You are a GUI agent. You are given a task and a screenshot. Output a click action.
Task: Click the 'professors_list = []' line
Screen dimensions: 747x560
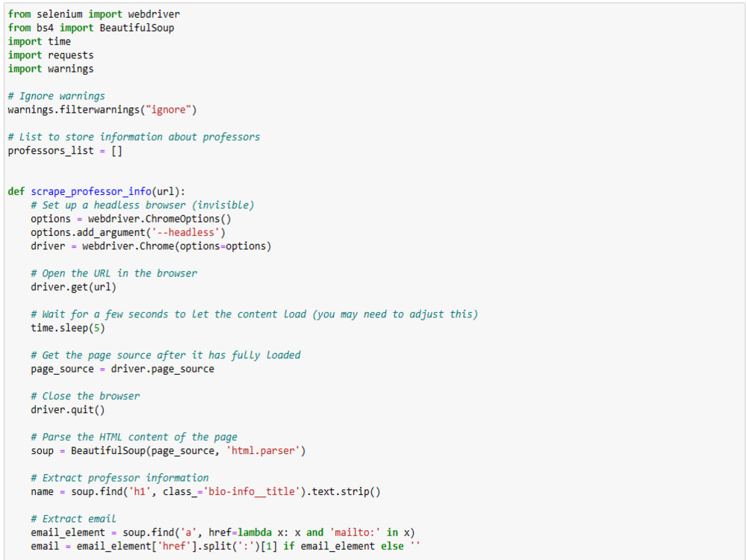coord(65,151)
